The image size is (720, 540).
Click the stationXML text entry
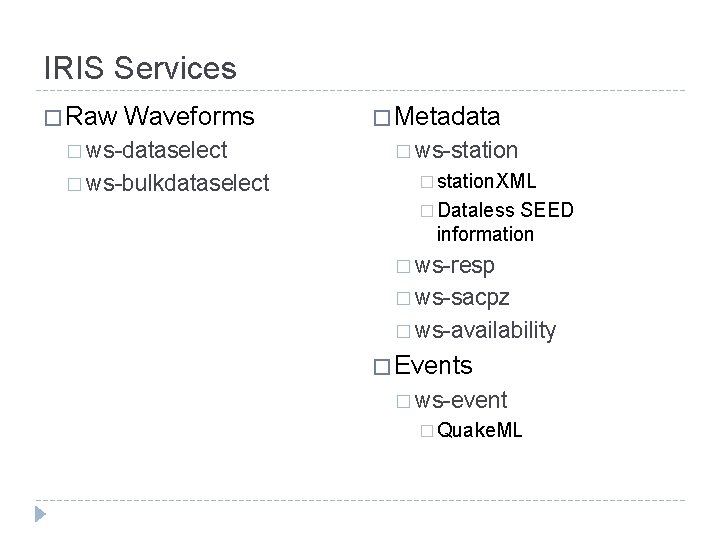point(487,182)
